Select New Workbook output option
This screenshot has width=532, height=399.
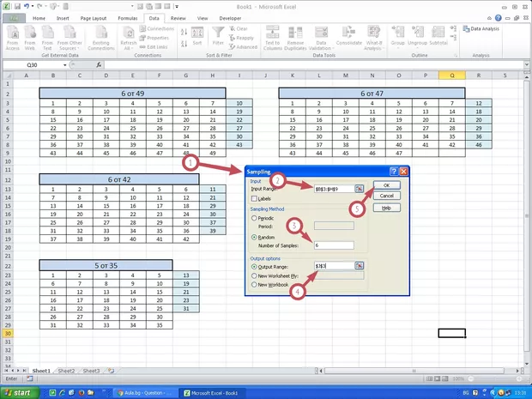pos(254,285)
